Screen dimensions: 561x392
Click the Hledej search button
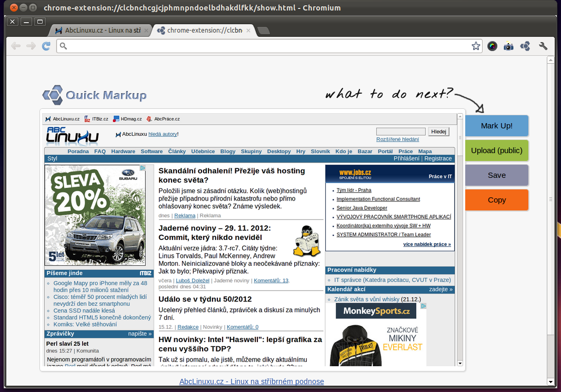pyautogui.click(x=438, y=132)
